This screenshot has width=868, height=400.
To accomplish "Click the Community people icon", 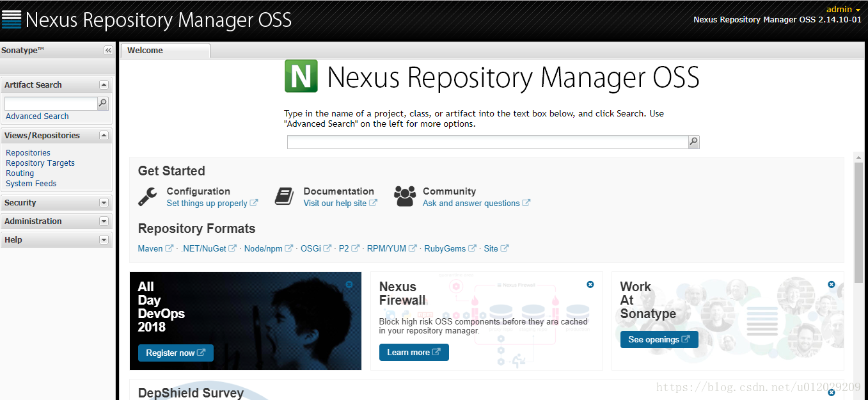I will 404,196.
